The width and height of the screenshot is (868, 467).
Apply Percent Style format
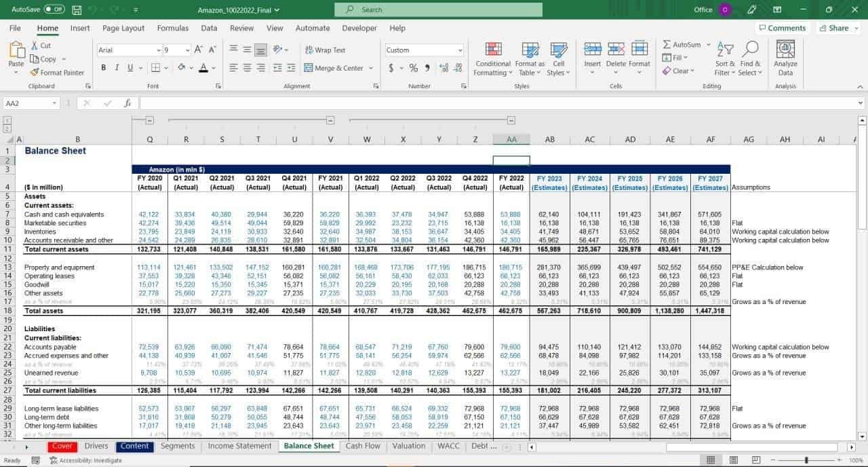coord(413,67)
